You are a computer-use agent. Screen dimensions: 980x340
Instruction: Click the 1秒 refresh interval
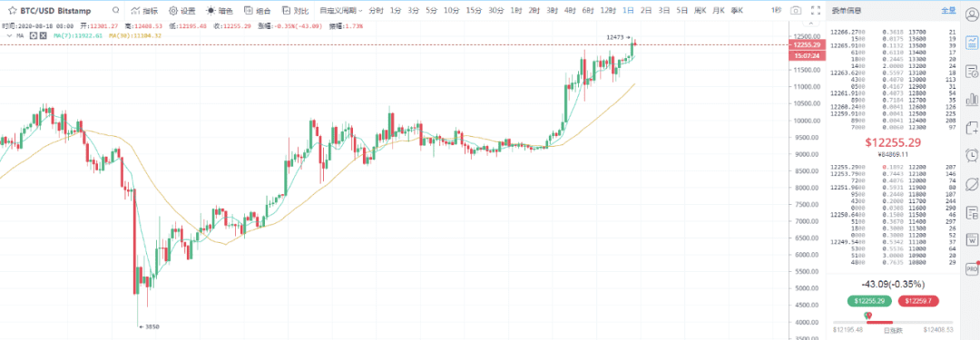point(777,11)
